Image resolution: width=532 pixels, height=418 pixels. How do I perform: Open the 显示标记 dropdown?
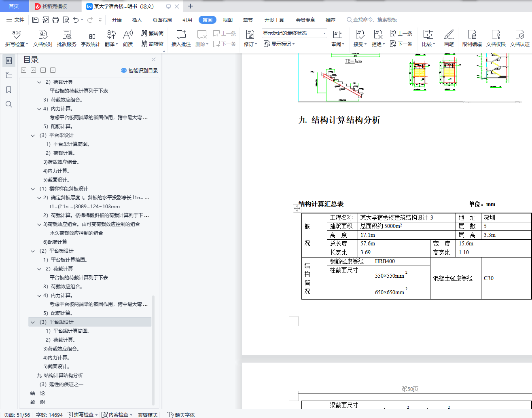click(x=279, y=44)
